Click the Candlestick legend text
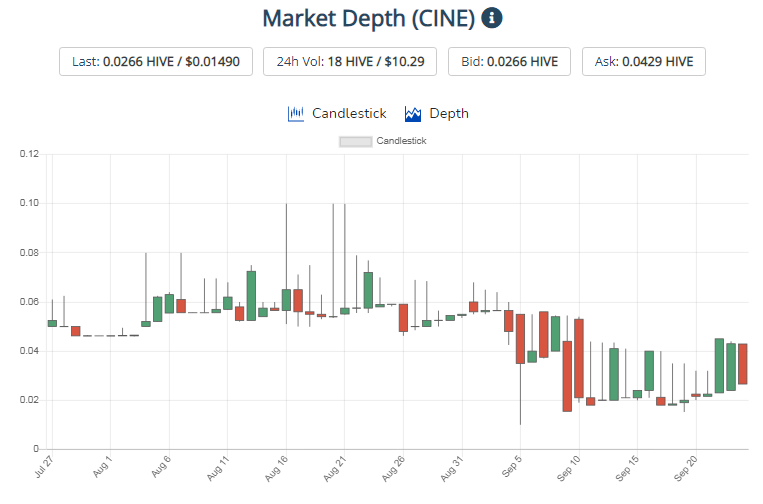 tap(401, 141)
